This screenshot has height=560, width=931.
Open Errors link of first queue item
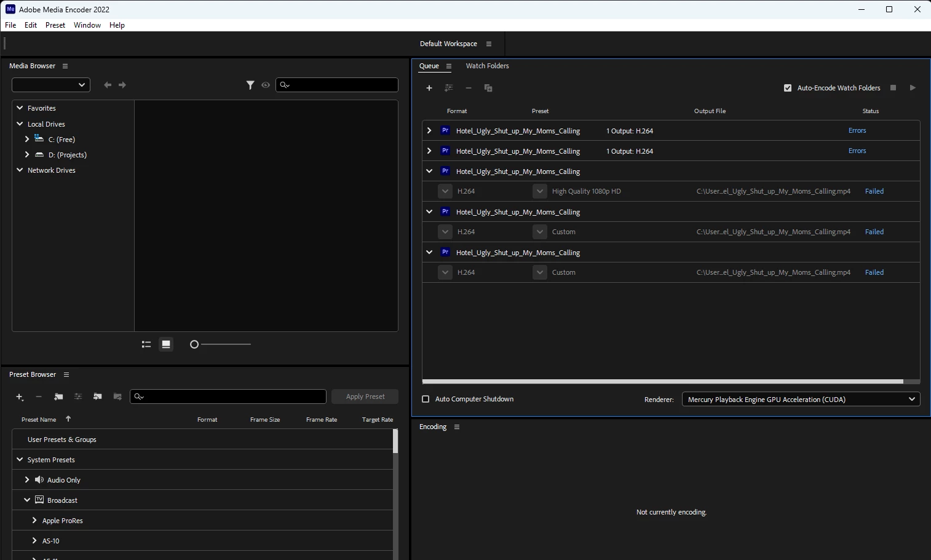pos(857,130)
